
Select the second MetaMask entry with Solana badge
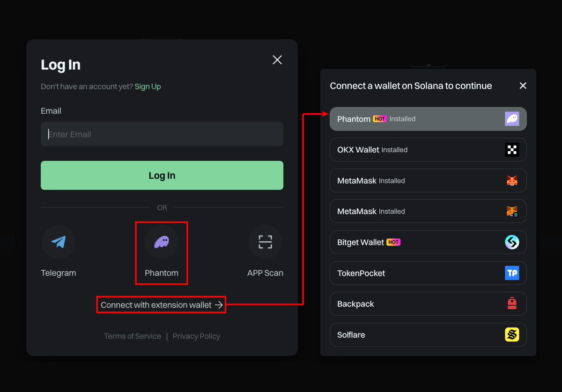428,212
